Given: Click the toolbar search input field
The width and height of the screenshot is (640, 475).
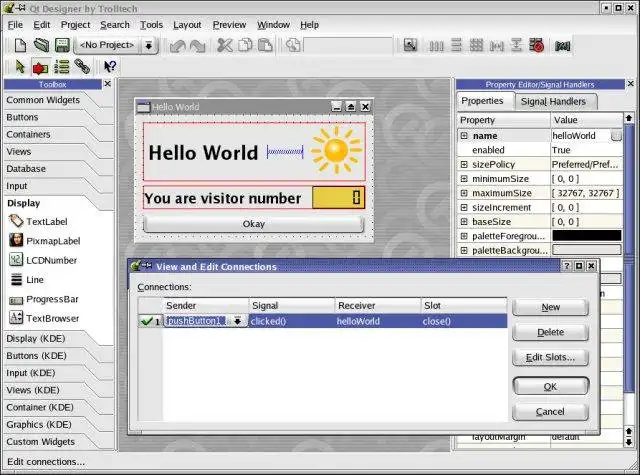Looking at the screenshot, I should click(348, 45).
